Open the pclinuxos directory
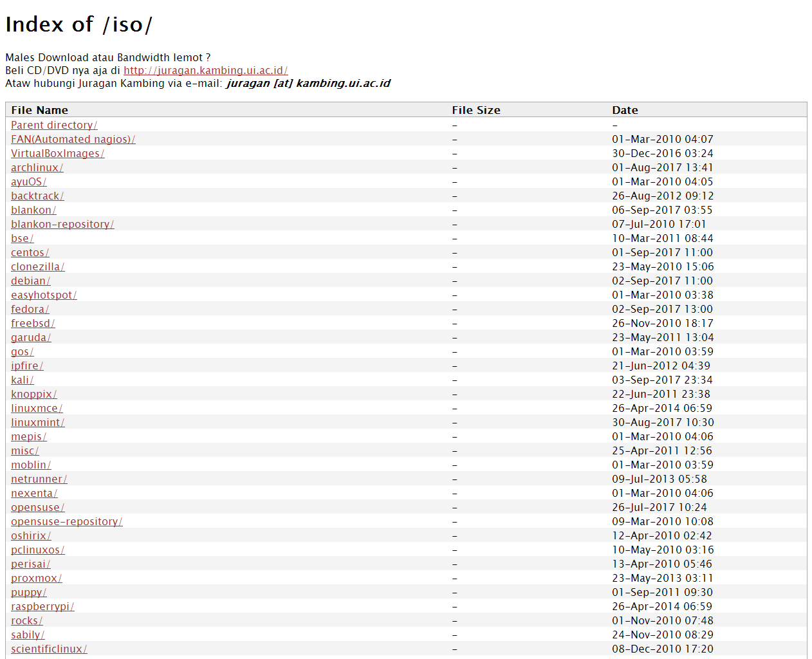This screenshot has height=659, width=812. tap(37, 550)
